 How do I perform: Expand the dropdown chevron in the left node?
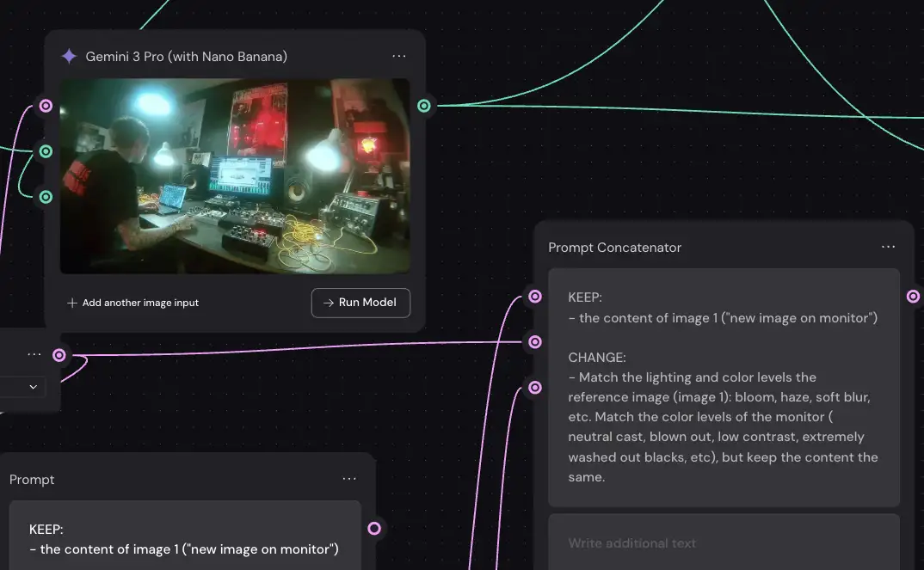pyautogui.click(x=34, y=387)
